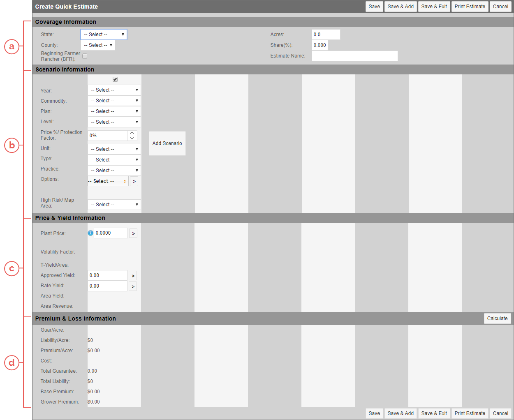
Task: Open the Options select list
Action: [108, 181]
